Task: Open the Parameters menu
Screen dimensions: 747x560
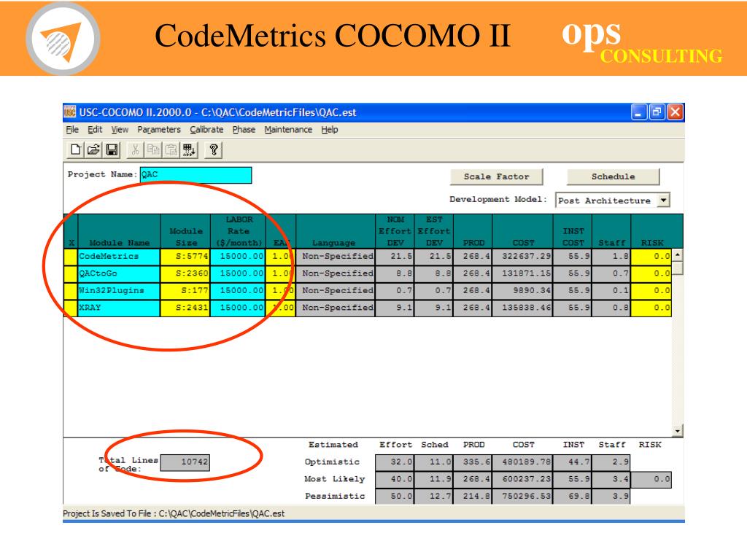Action: 159,130
